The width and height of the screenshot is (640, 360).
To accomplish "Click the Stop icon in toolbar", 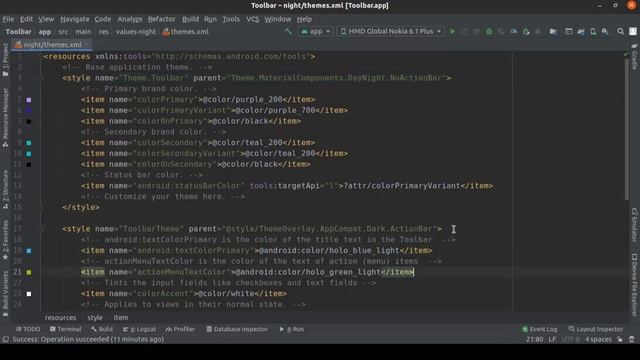I will click(x=538, y=31).
